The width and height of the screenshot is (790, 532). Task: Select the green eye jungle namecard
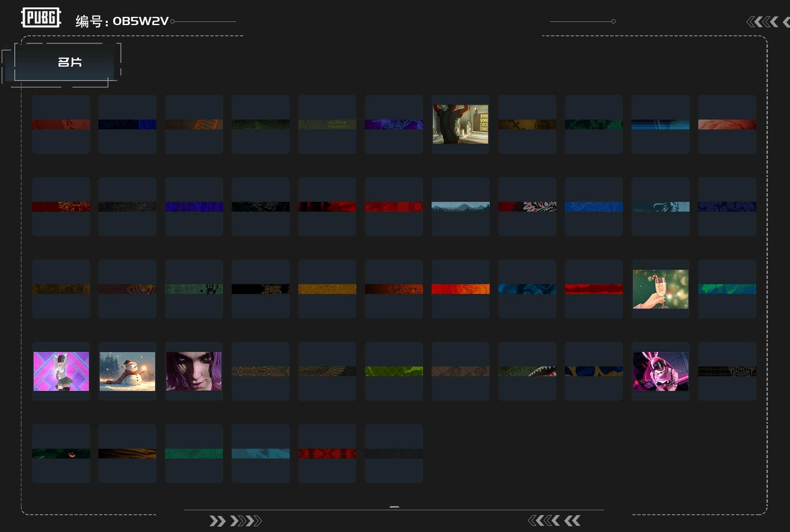pos(61,453)
